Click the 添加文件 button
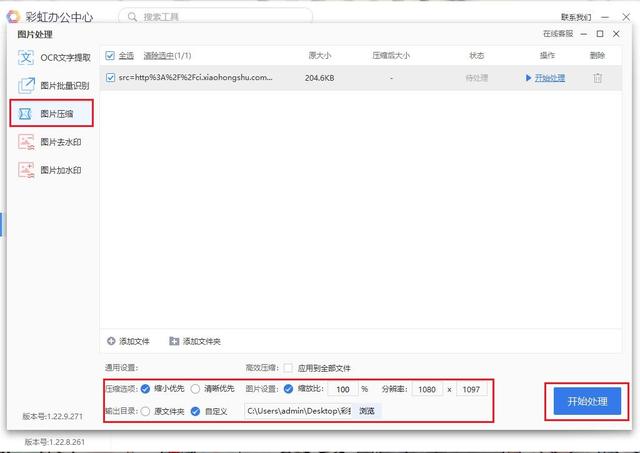 coord(128,341)
